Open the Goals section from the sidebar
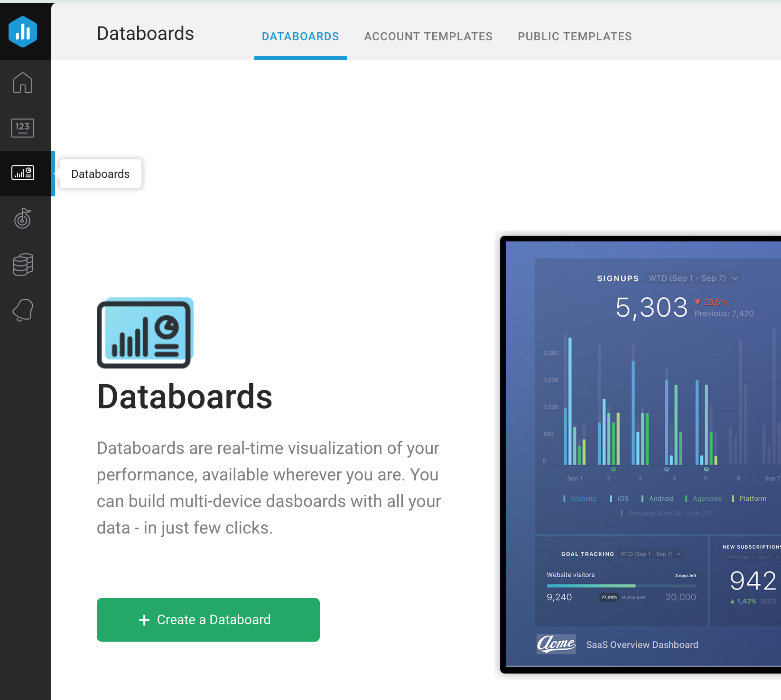781x700 pixels. click(22, 219)
